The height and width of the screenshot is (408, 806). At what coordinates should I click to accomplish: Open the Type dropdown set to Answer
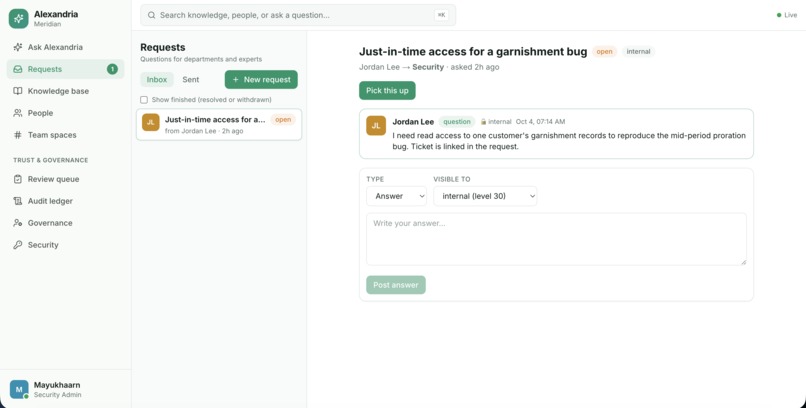coord(396,196)
